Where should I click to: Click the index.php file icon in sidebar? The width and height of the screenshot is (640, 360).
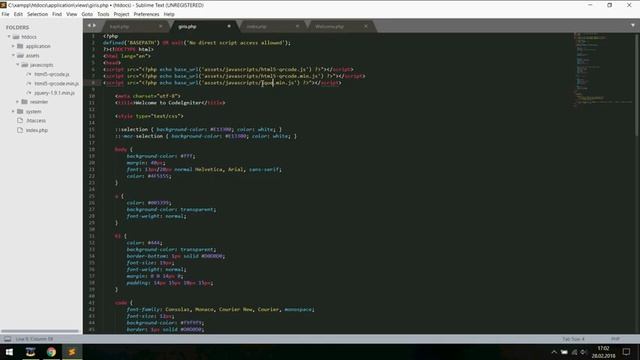click(20, 130)
